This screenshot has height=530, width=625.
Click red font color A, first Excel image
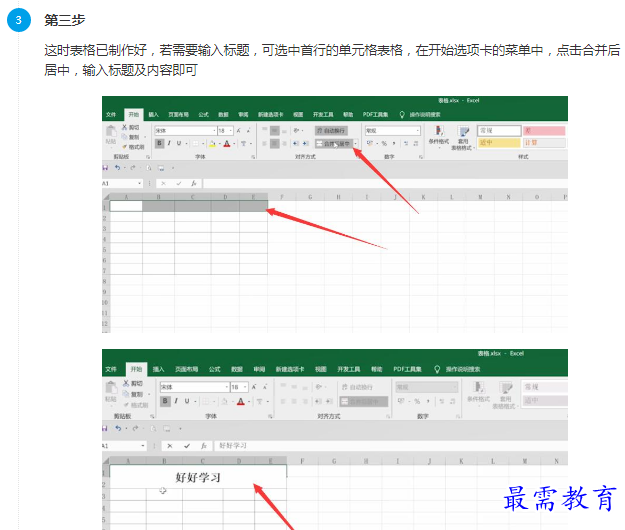[227, 144]
